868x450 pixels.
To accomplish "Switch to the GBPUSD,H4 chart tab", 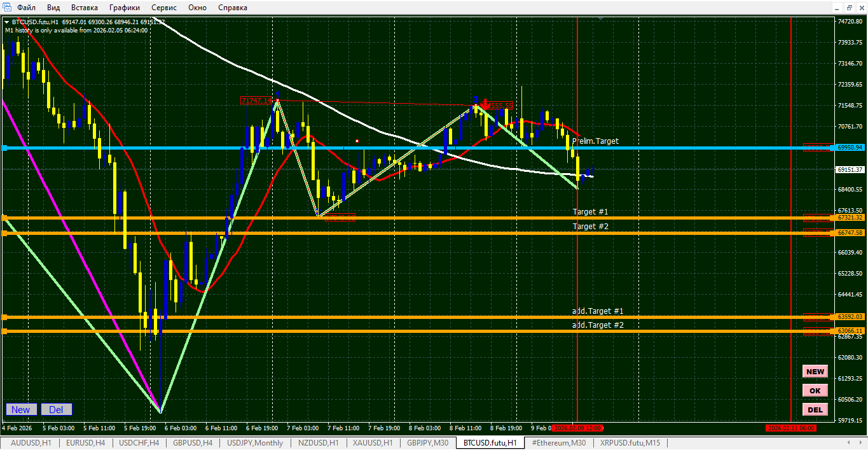I will click(193, 443).
